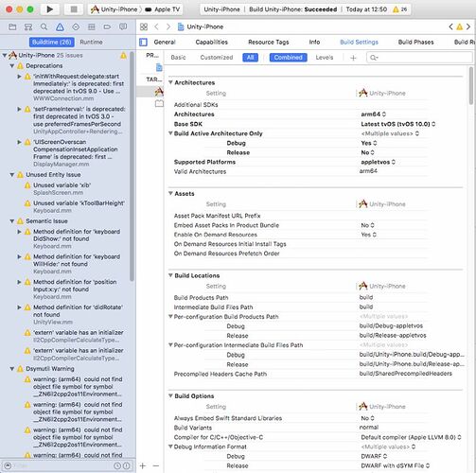The height and width of the screenshot is (473, 476).
Task: Jump to the previous issue arrow at top right
Action: tap(450, 26)
